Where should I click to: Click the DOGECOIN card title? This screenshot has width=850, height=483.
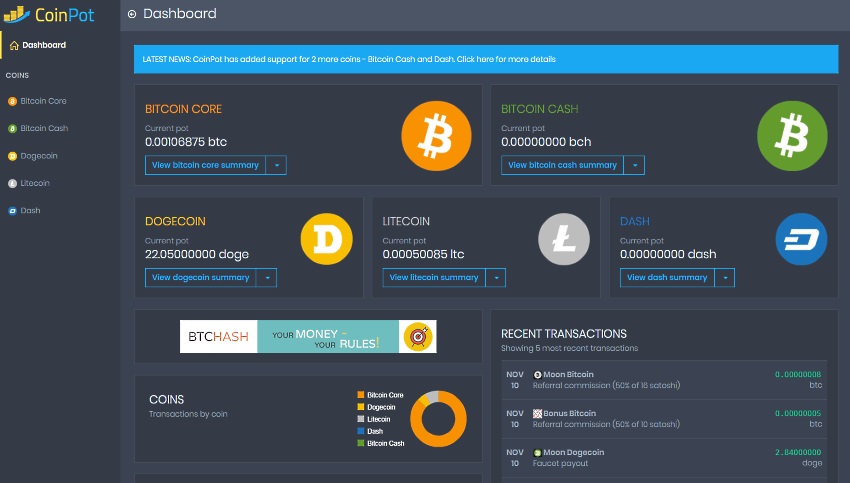tap(175, 222)
